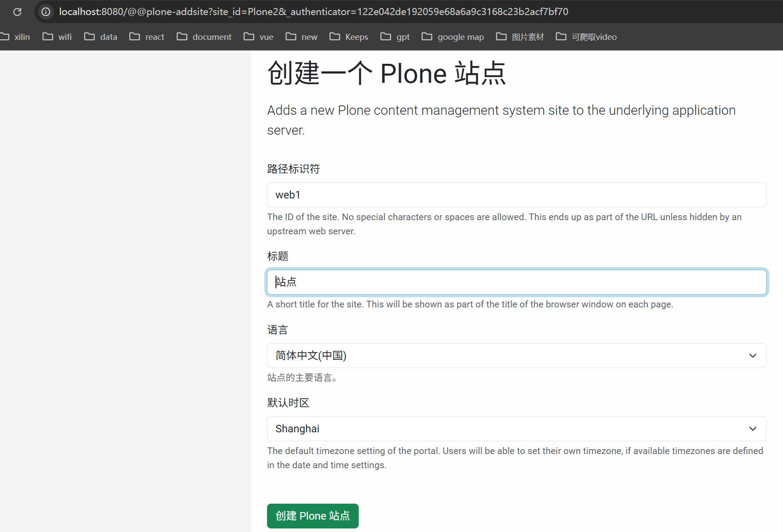Open the wifi bookmark folder
The height and width of the screenshot is (532, 783).
point(57,37)
